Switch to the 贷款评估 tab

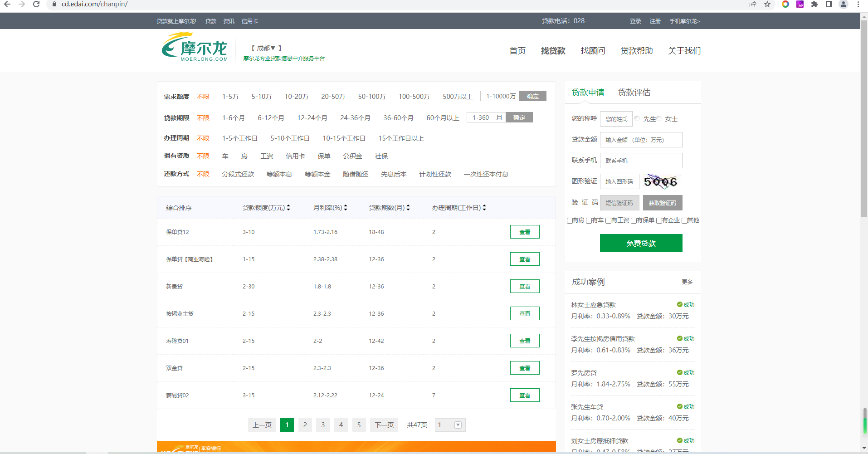634,93
